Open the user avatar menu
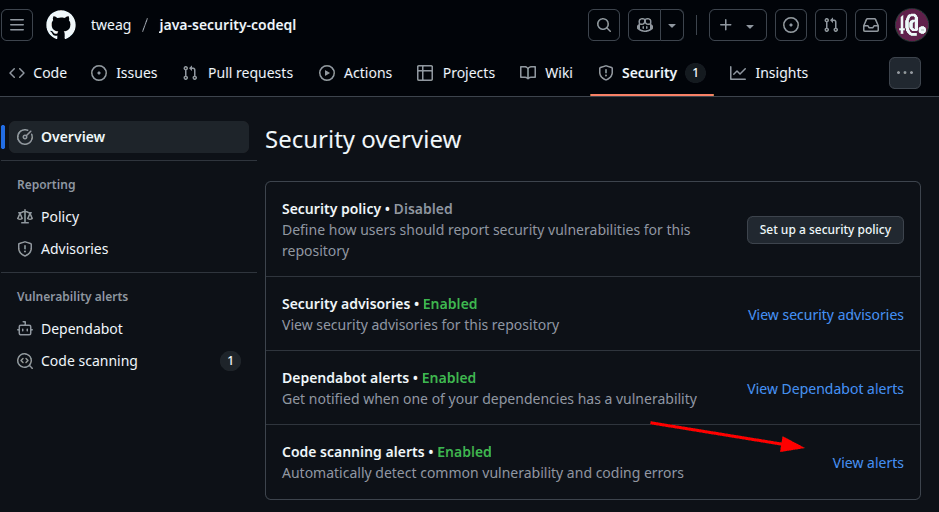This screenshot has width=939, height=512. point(911,25)
